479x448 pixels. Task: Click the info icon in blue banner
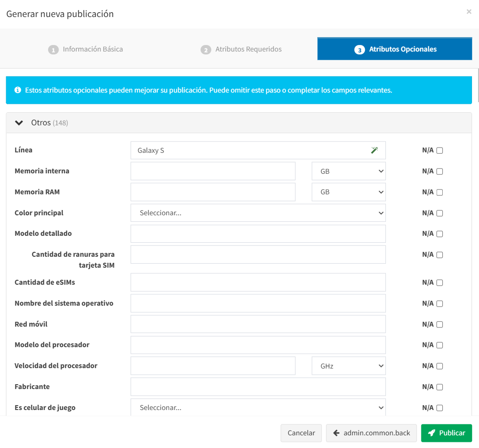tap(18, 90)
